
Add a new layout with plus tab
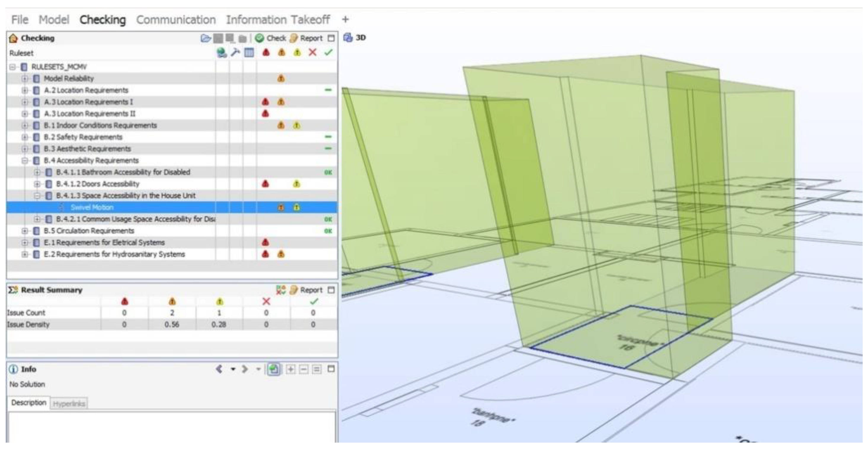pyautogui.click(x=345, y=20)
